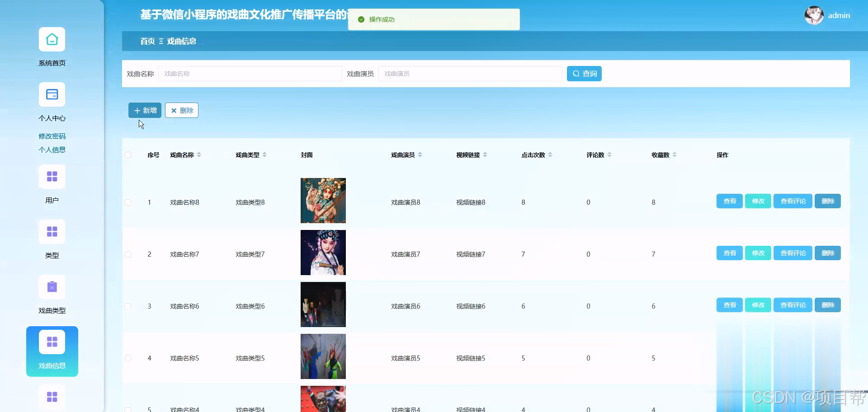This screenshot has height=412, width=868.
Task: Check the row checkbox for 戏曲名称8
Action: pyautogui.click(x=128, y=202)
